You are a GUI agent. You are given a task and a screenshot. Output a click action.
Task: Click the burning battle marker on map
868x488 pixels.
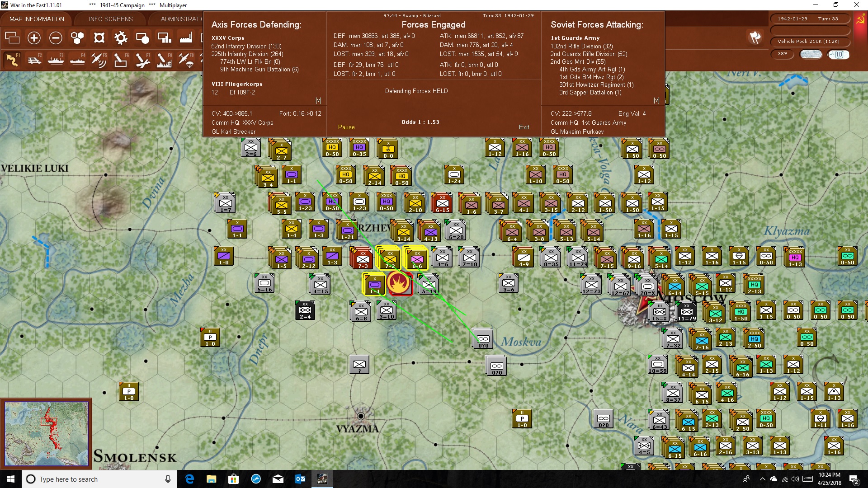(399, 283)
